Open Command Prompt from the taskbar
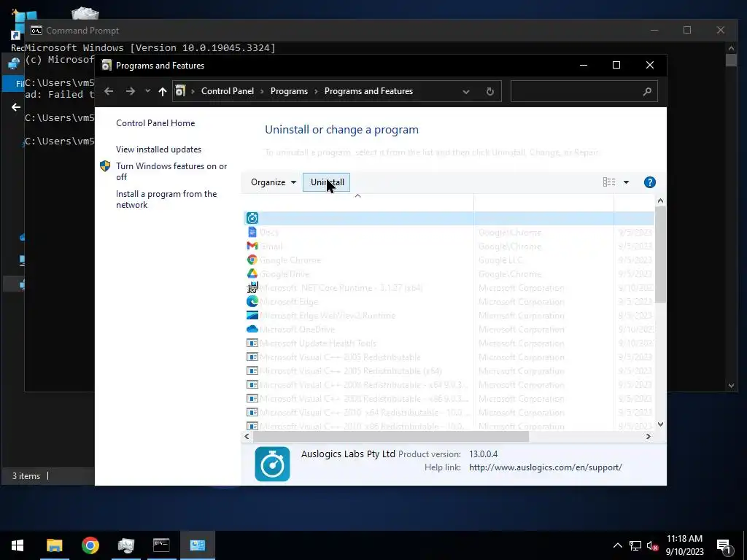Viewport: 747px width, 560px height. click(161, 545)
